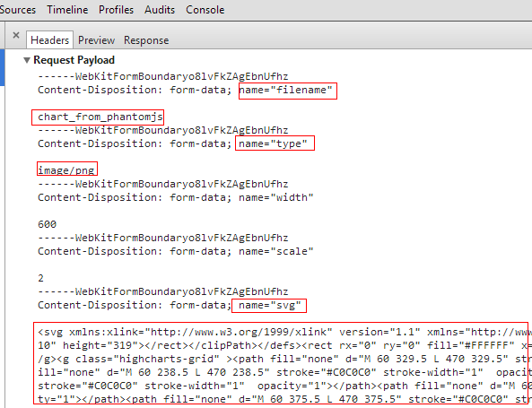Open the Profiles panel tab
Screen dimensions: 532x408
tap(116, 10)
